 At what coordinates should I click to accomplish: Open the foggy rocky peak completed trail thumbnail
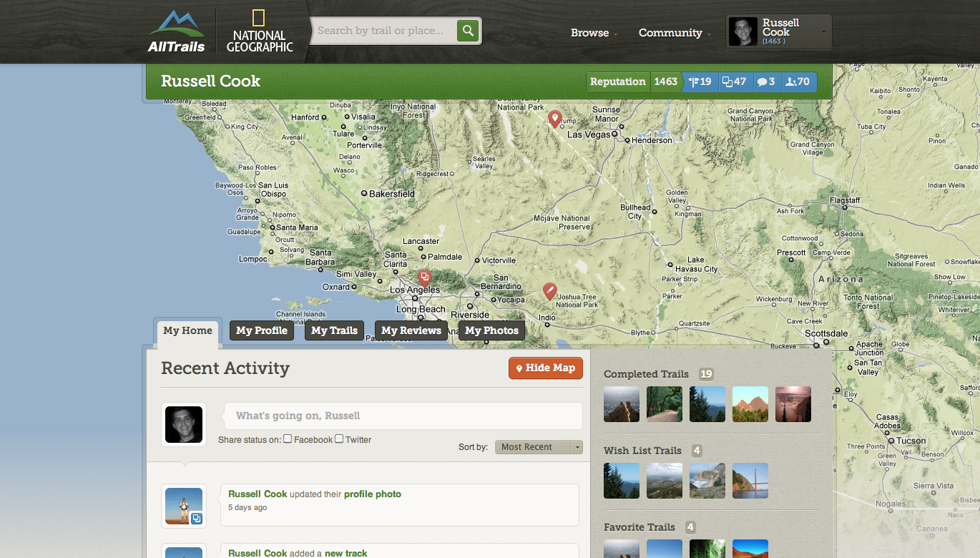[622, 404]
